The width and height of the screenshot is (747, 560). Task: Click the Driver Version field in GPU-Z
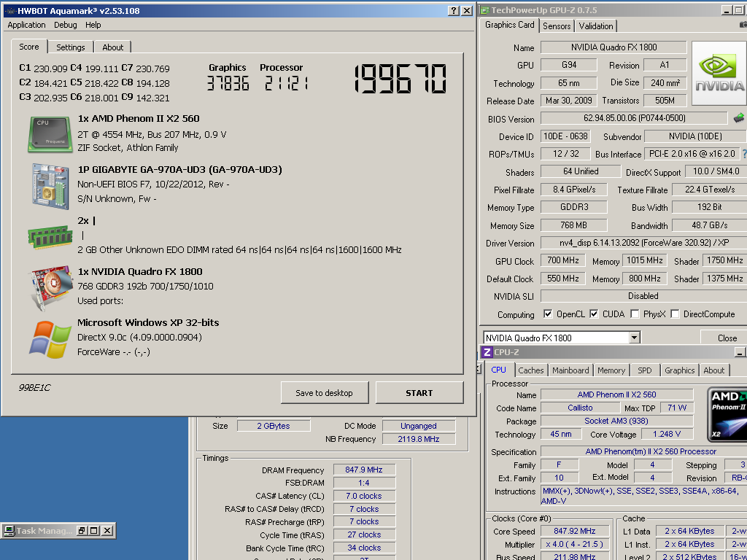pyautogui.click(x=644, y=243)
